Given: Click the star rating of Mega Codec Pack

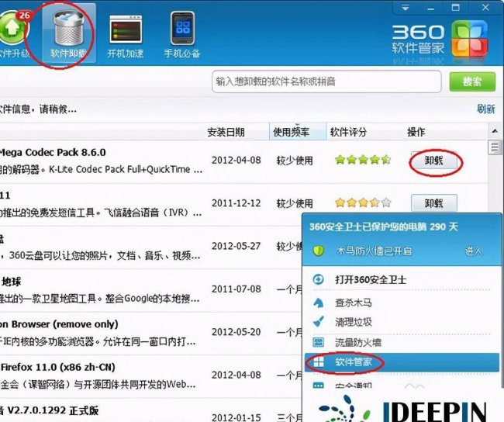Looking at the screenshot, I should pos(363,160).
